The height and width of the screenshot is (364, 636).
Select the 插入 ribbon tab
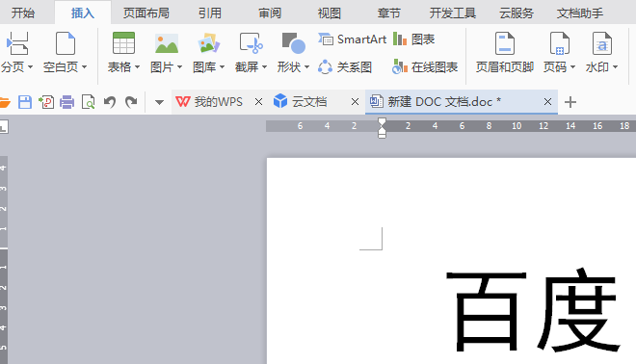click(x=83, y=13)
